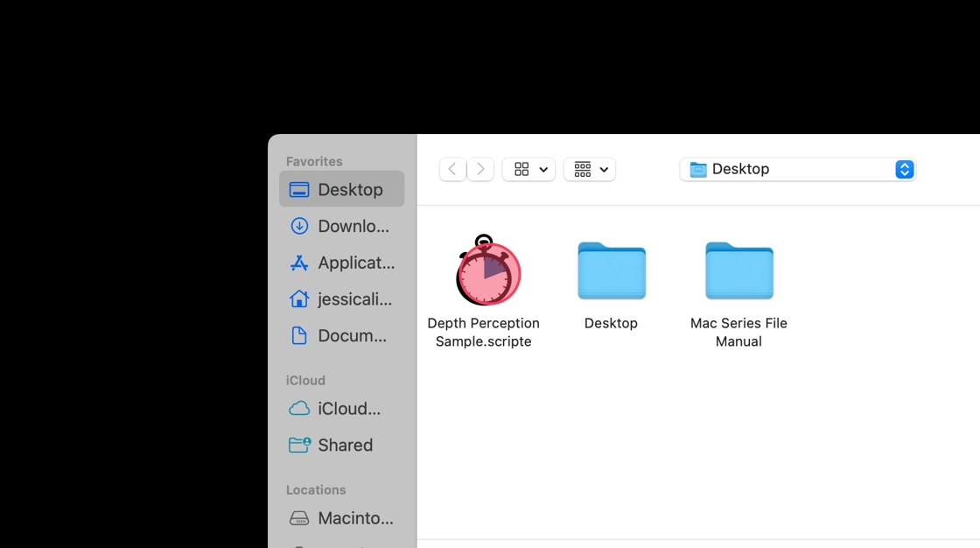The image size is (980, 548).
Task: Select the Desktop folder icon
Action: coord(612,270)
